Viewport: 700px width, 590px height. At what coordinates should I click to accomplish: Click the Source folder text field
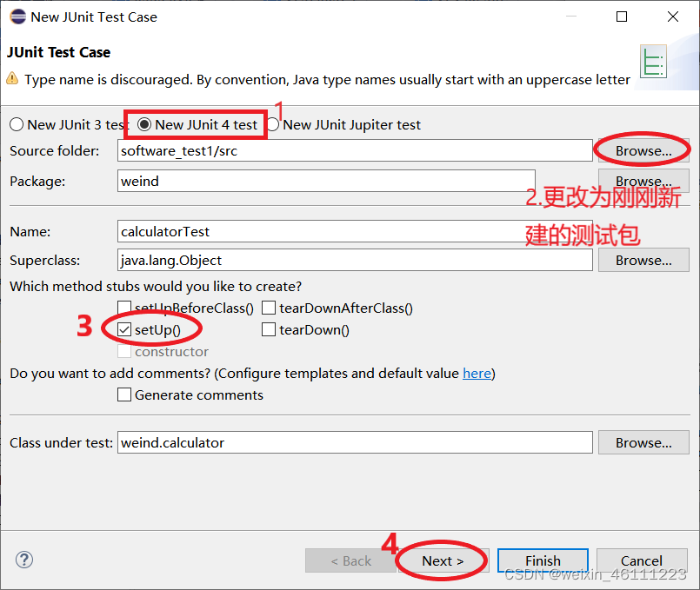[355, 150]
